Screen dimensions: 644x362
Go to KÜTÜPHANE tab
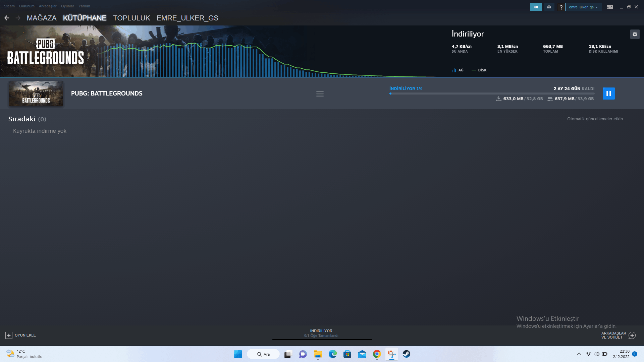tap(85, 18)
